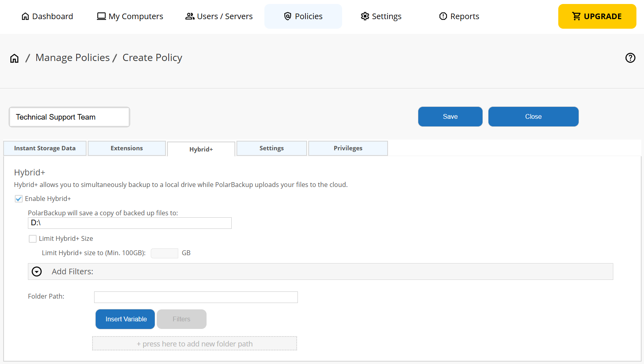Uncheck the Enable Hybrid+ checkbox
644x364 pixels.
point(19,199)
